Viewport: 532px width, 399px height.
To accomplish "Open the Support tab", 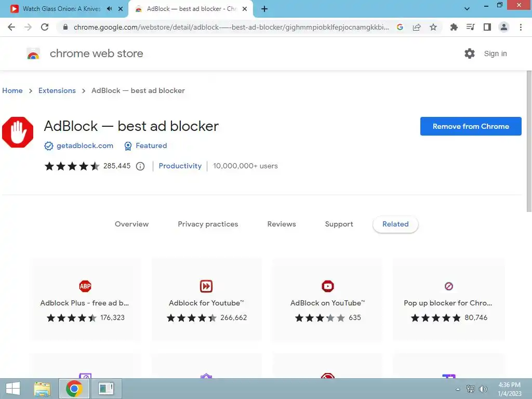I will pos(339,224).
